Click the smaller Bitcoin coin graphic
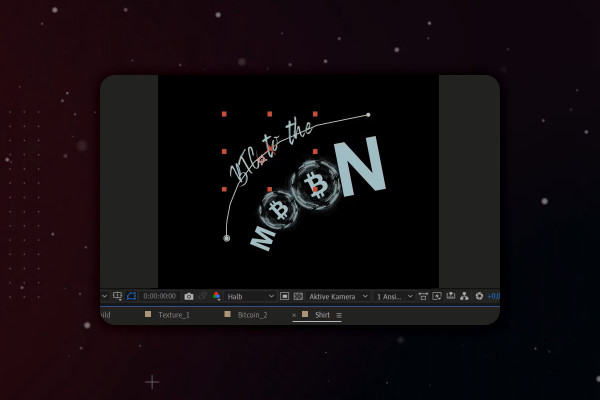The image size is (600, 400). point(279,210)
